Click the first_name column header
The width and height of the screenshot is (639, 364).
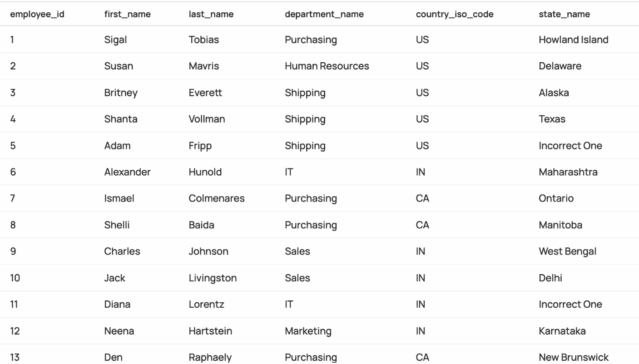[127, 14]
